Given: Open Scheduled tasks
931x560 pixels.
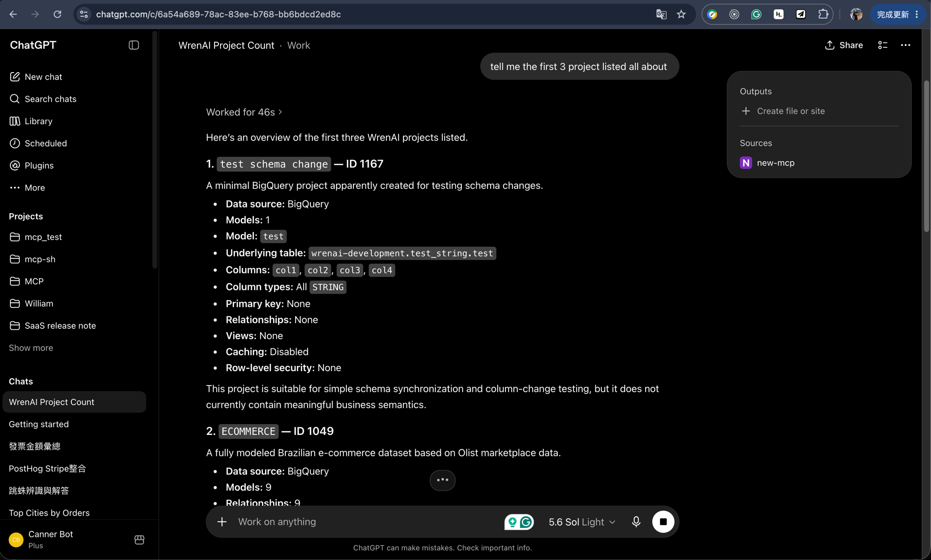Looking at the screenshot, I should click(x=38, y=143).
